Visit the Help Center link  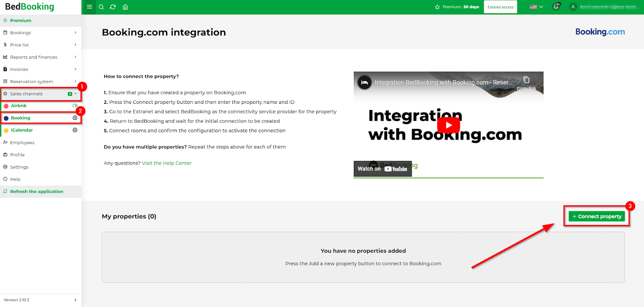(167, 163)
